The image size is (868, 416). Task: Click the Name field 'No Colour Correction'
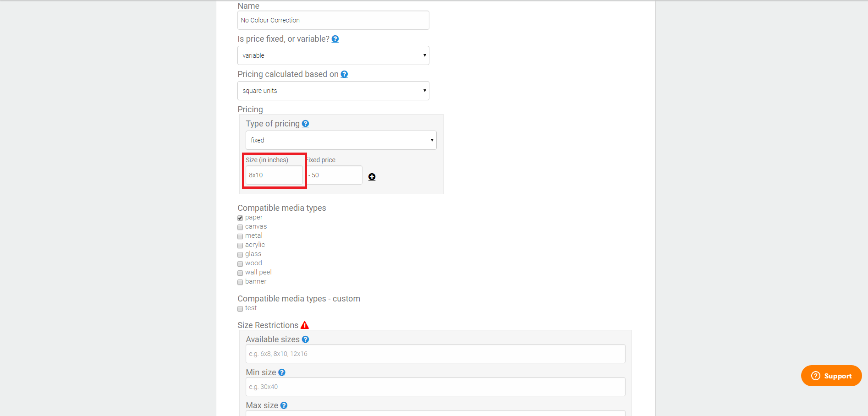(x=333, y=20)
